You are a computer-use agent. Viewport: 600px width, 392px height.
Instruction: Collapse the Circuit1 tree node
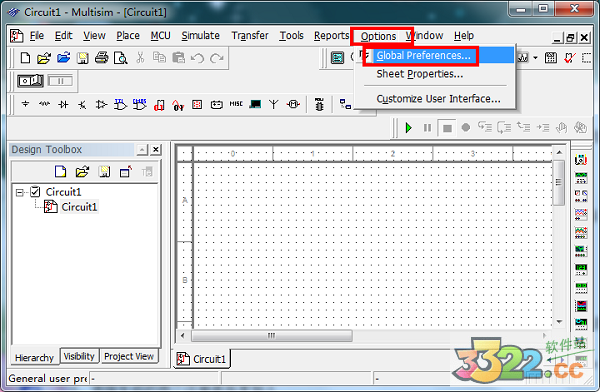pyautogui.click(x=20, y=192)
